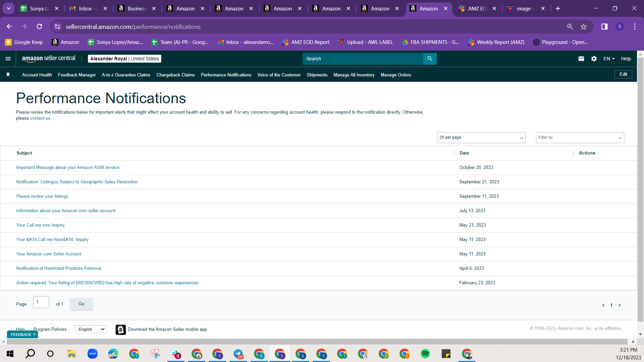The width and height of the screenshot is (644, 362).
Task: Open the browser side panel icon
Action: [x=604, y=26]
